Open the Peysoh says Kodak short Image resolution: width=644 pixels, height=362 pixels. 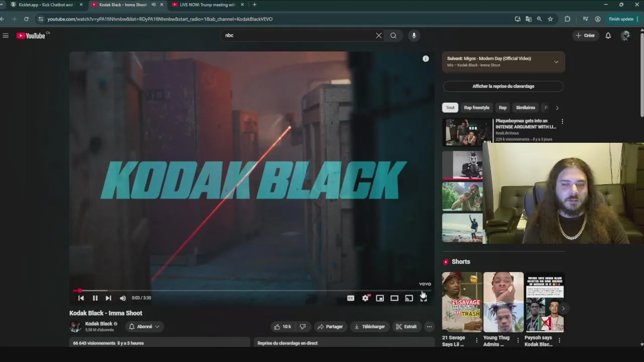(x=544, y=302)
